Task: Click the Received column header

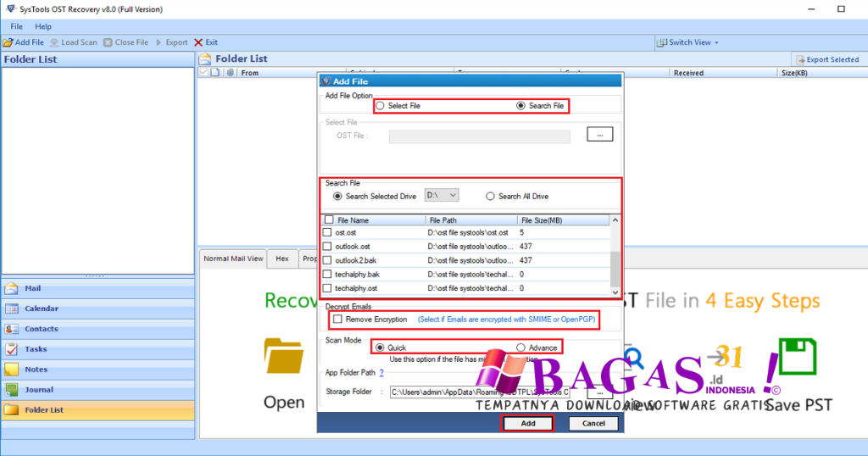Action: pyautogui.click(x=723, y=73)
